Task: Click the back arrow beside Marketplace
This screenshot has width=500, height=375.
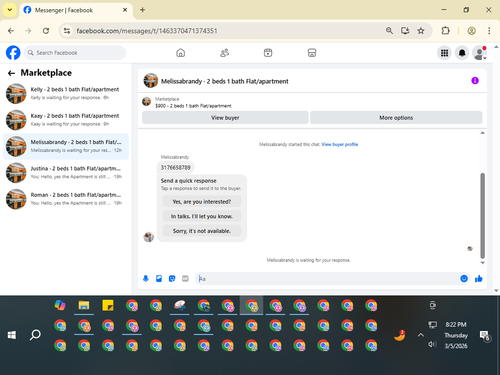Action: [x=11, y=73]
